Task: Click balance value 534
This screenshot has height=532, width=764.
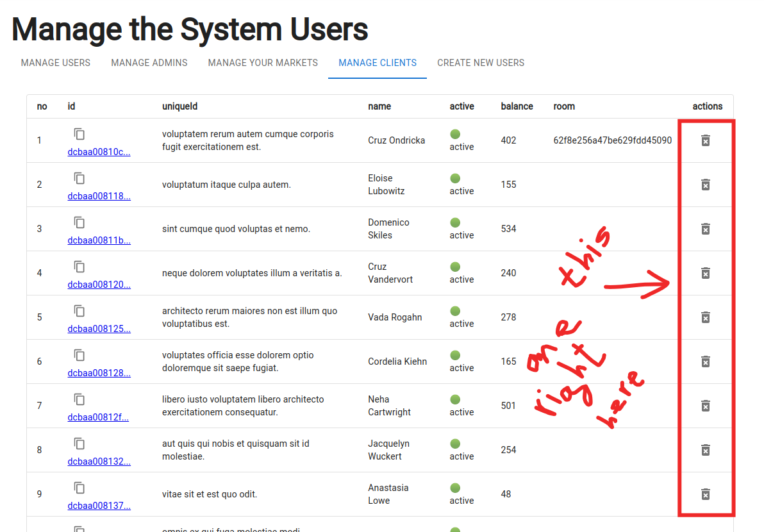Action: point(509,229)
